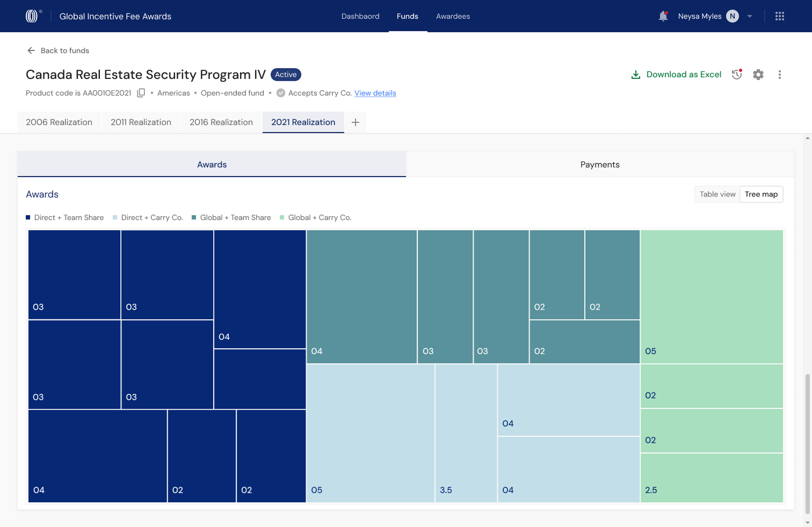The height and width of the screenshot is (527, 812).
Task: Click the Direct + Team Share legend swatch
Action: click(28, 217)
